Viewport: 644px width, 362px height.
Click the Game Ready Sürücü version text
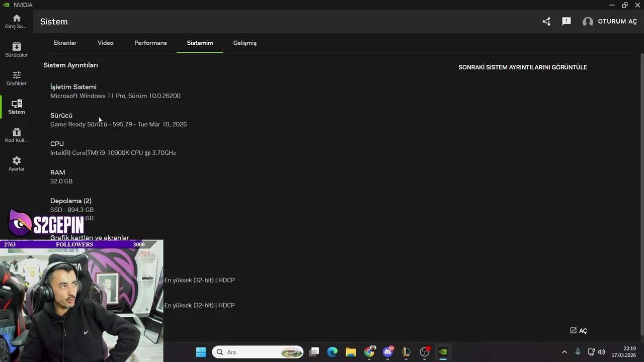[118, 124]
